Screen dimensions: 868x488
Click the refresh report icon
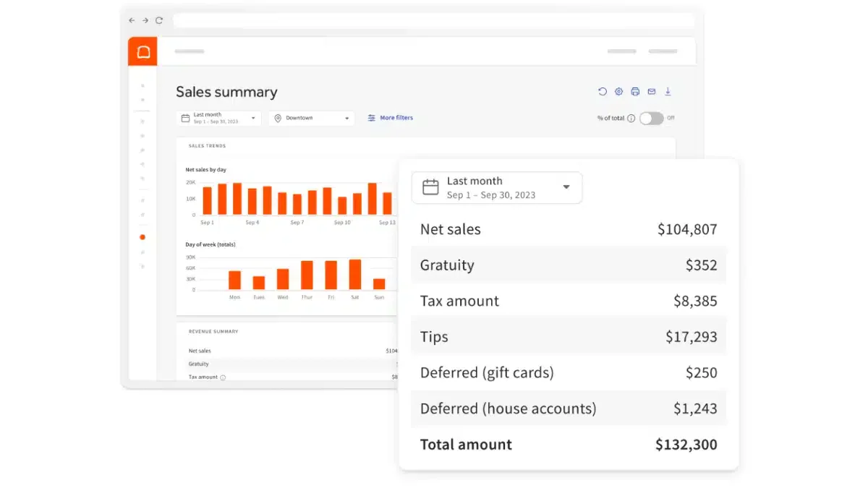click(x=603, y=92)
